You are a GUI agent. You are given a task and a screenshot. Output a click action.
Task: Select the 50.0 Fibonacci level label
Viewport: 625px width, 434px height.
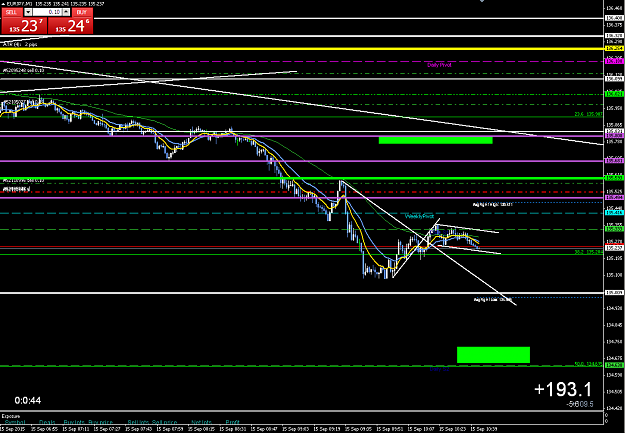pyautogui.click(x=588, y=363)
